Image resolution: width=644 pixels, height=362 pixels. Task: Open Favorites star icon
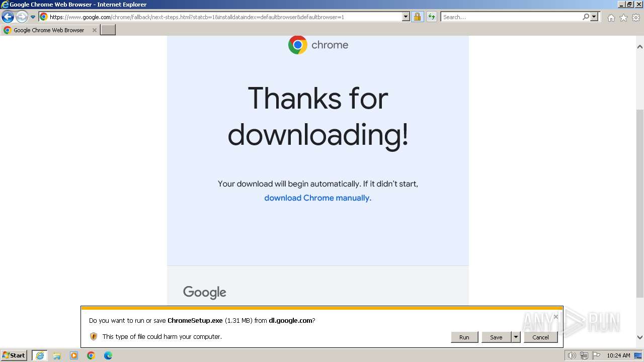click(x=623, y=18)
